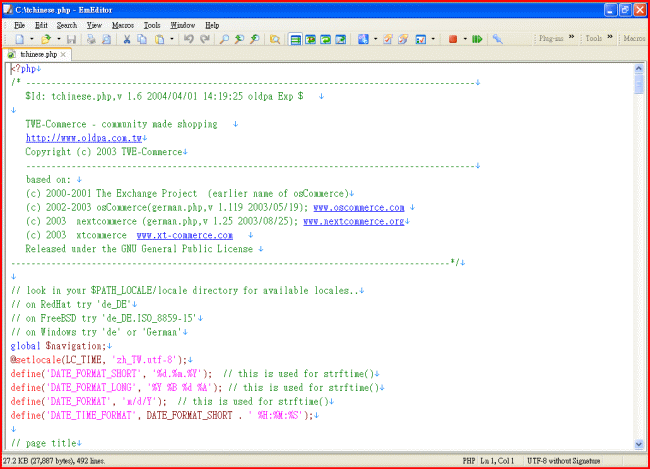The width and height of the screenshot is (650, 469).
Task: Expand the Paste dropdown arrow
Action: pyautogui.click(x=172, y=39)
